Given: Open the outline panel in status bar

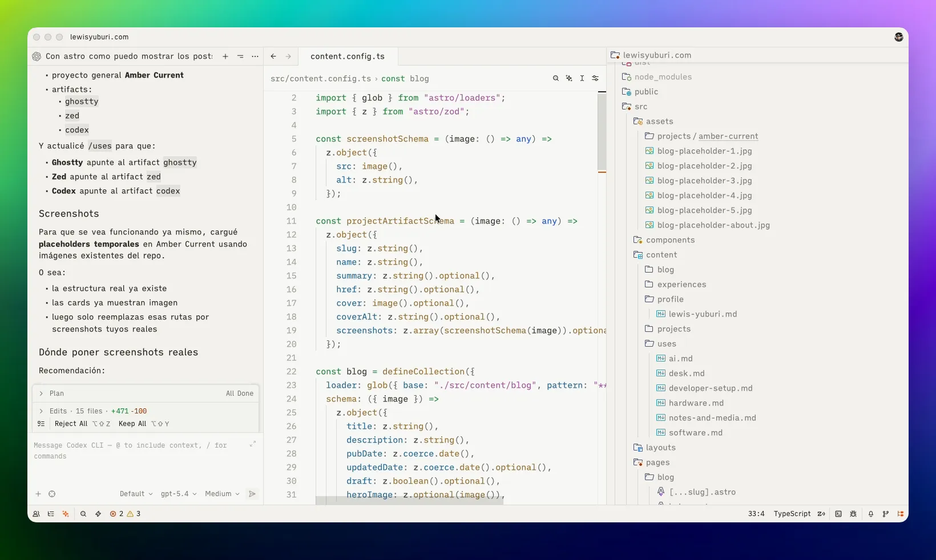Looking at the screenshot, I should (x=51, y=514).
